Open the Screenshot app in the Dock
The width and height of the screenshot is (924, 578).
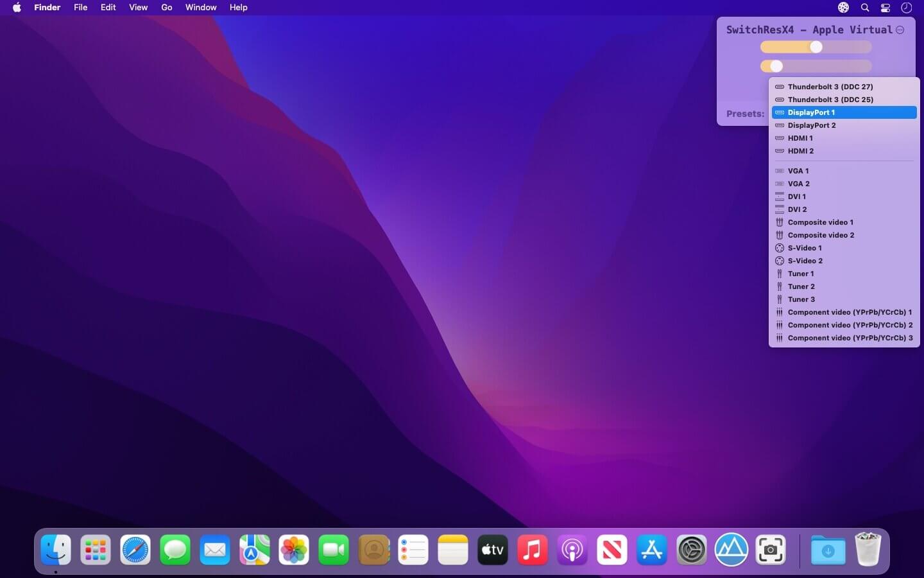click(771, 550)
